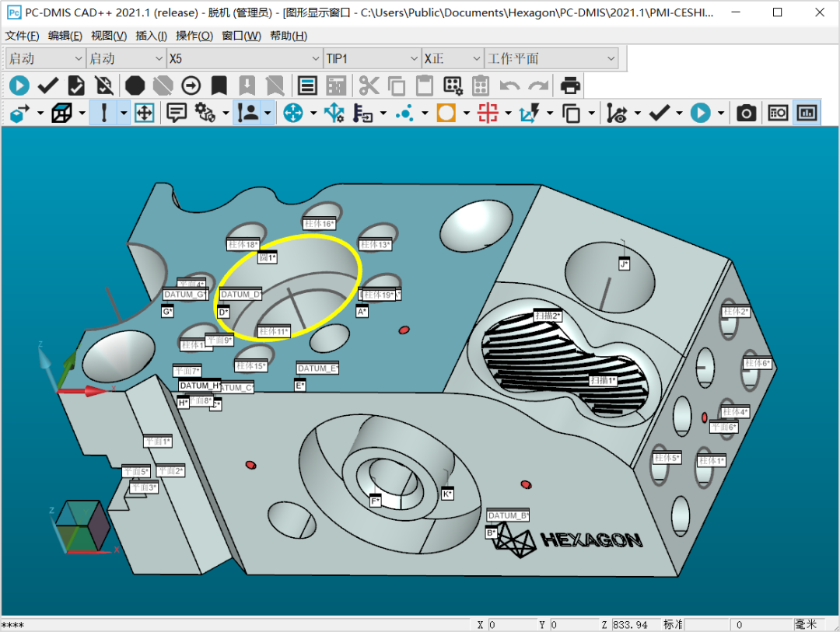Click the X coordinate status field
The image size is (840, 632).
(512, 624)
